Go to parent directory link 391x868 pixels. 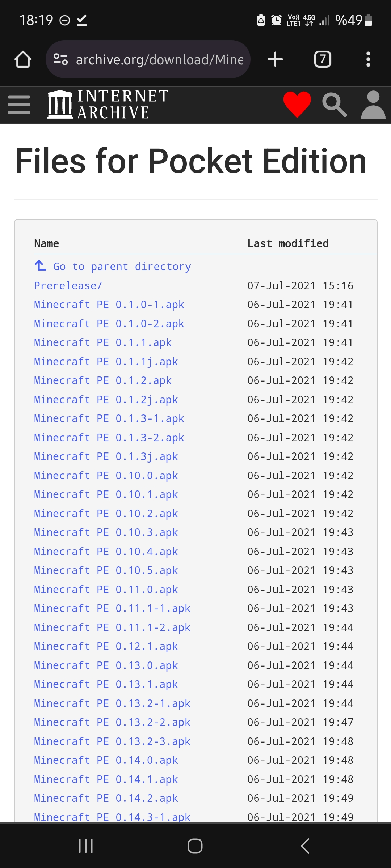click(122, 267)
